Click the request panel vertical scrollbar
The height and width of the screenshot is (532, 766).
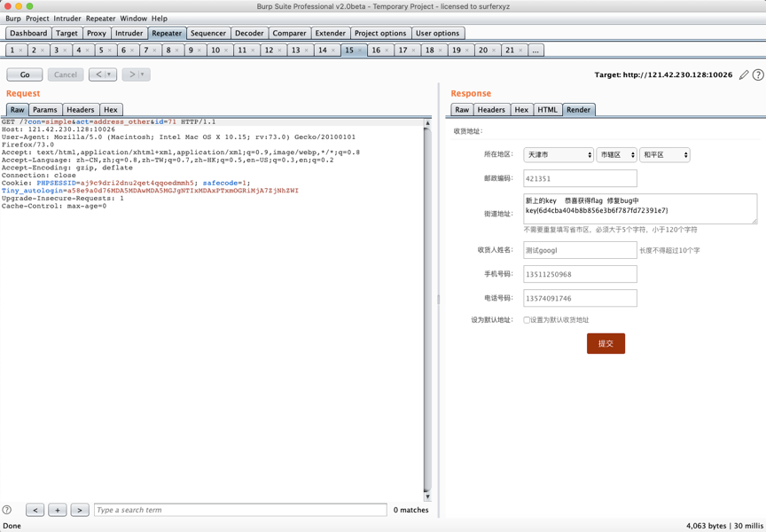427,310
